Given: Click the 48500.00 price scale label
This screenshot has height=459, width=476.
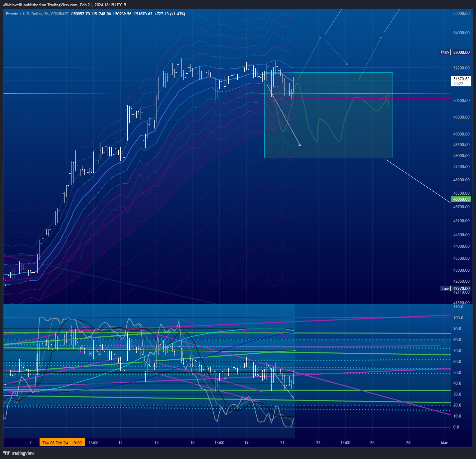Looking at the screenshot, I should tap(461, 145).
